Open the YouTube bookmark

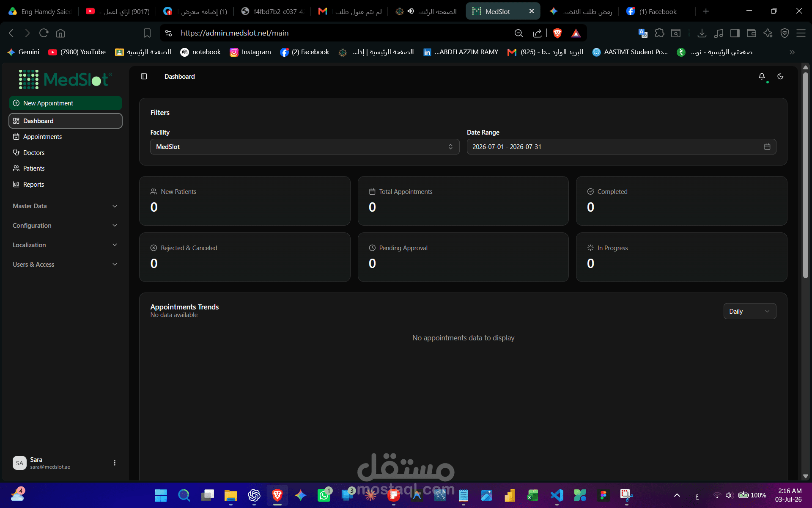pos(77,52)
